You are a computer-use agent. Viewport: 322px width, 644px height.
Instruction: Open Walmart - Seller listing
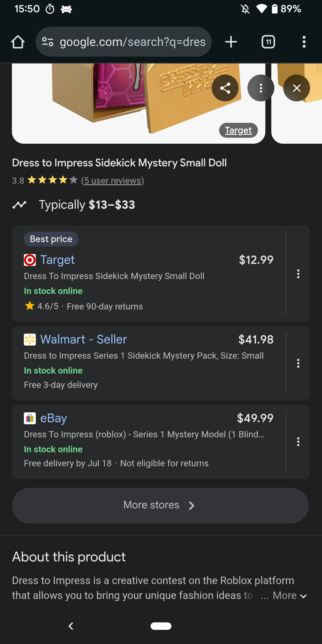[x=83, y=340]
